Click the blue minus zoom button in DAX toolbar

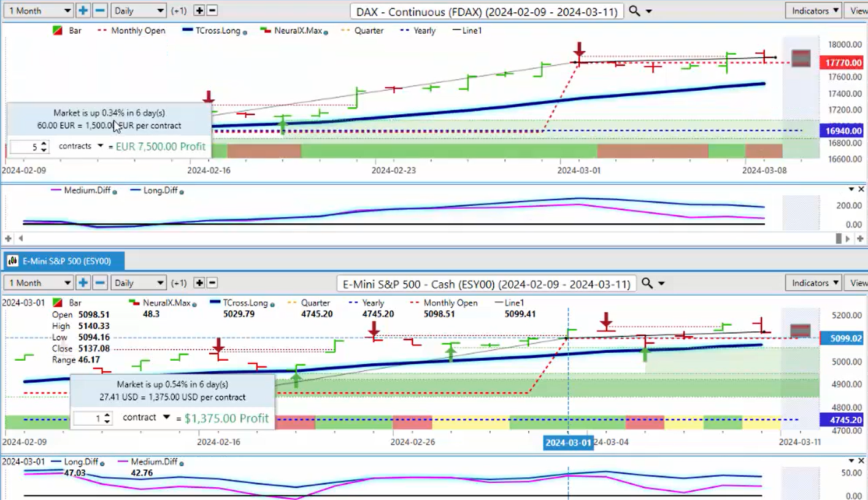pyautogui.click(x=101, y=10)
